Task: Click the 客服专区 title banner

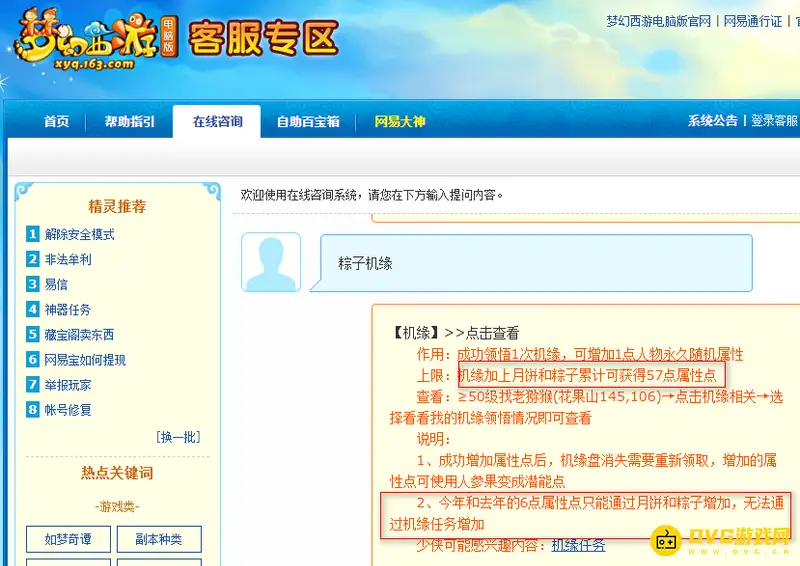Action: coord(264,37)
